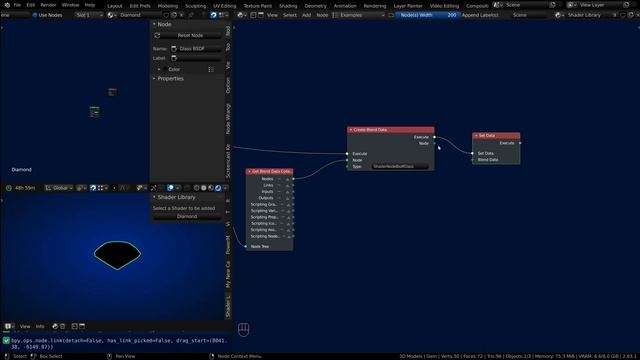Viewport: 640px width, 360px height.
Task: Switch to the UV Editing workspace tab
Action: [224, 6]
